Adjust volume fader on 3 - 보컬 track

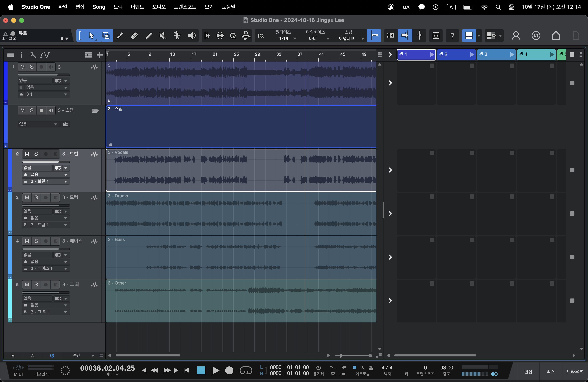[x=46, y=162]
